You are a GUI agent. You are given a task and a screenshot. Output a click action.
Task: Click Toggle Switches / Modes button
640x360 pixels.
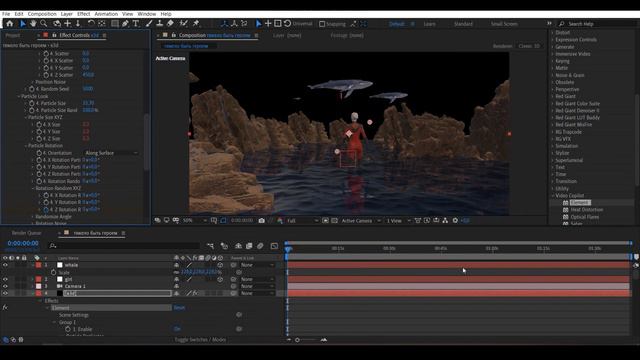pos(200,340)
